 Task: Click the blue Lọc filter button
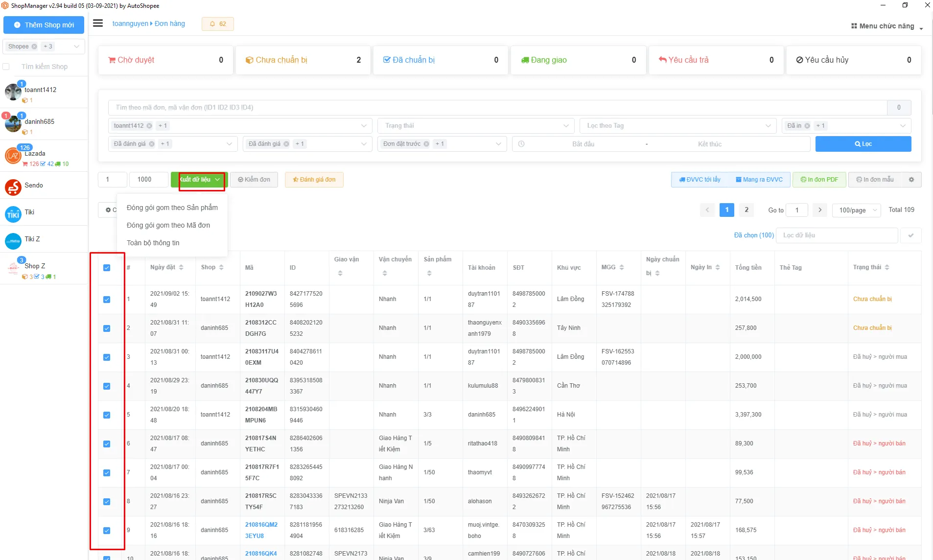[863, 144]
